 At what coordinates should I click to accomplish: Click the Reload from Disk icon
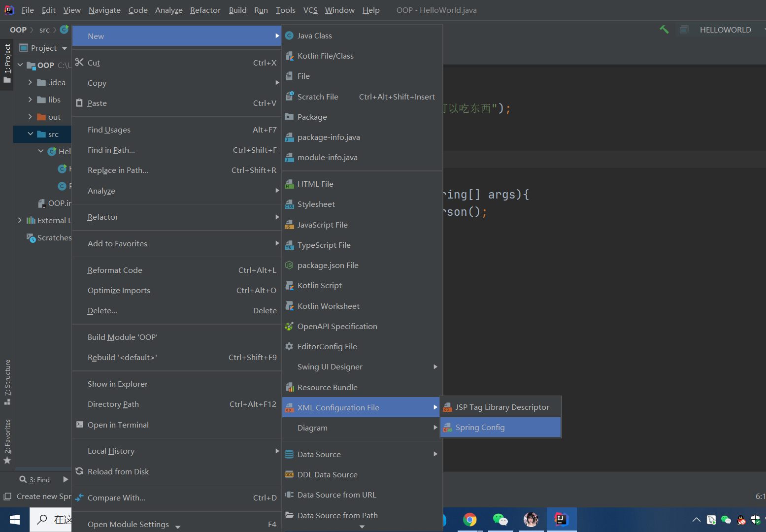[79, 471]
